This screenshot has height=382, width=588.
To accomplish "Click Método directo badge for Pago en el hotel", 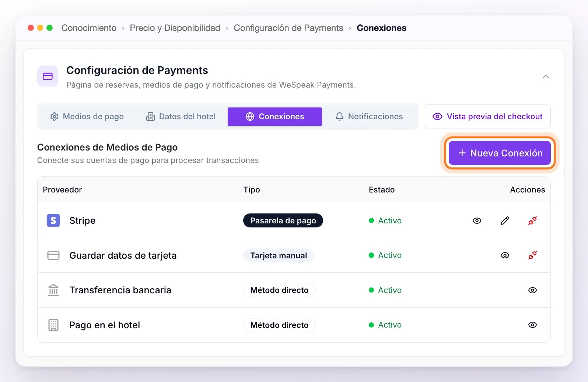I will click(x=279, y=325).
